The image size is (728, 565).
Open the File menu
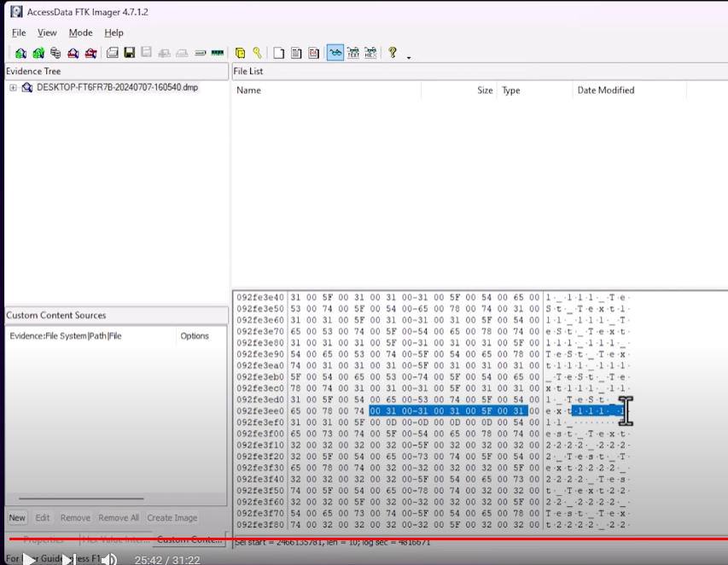19,32
